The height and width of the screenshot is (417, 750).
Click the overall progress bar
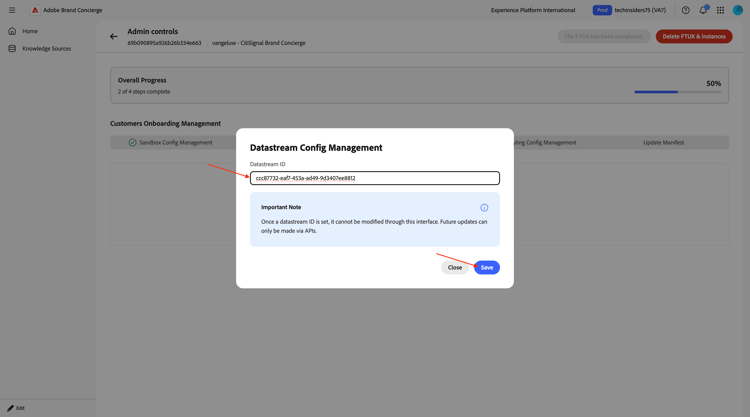point(677,92)
